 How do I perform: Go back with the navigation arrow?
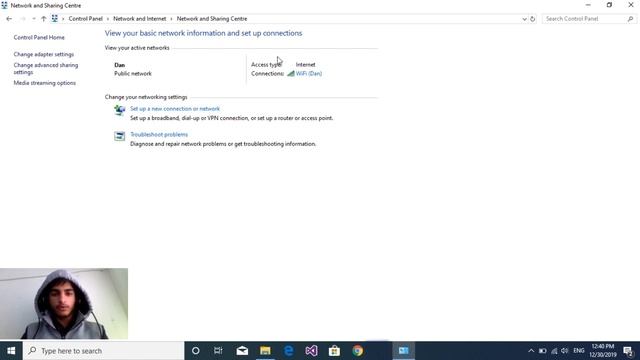pos(9,19)
